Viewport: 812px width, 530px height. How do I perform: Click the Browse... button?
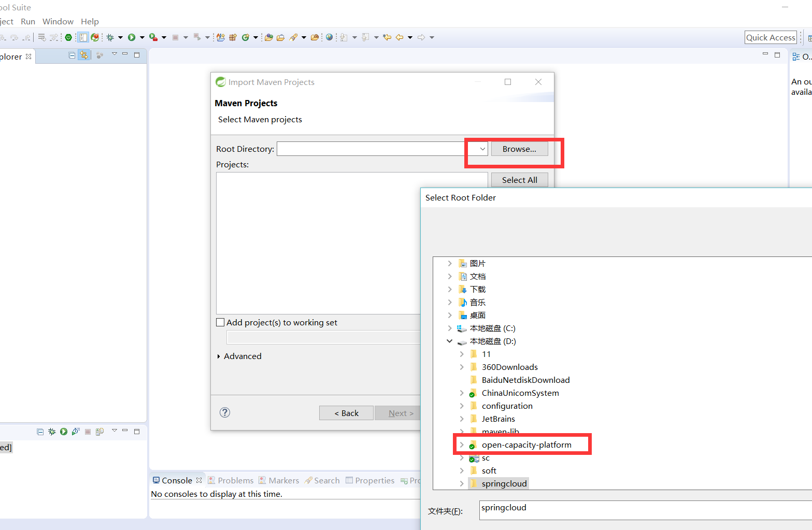pos(519,149)
